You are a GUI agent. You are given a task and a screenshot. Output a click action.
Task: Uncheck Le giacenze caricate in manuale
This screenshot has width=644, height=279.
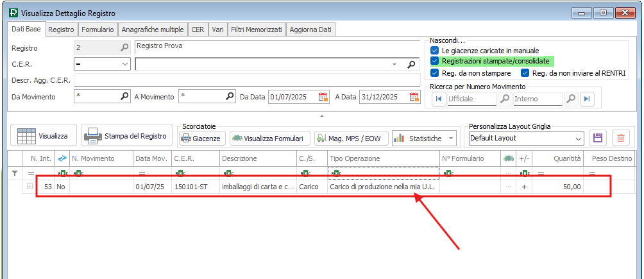pyautogui.click(x=435, y=50)
